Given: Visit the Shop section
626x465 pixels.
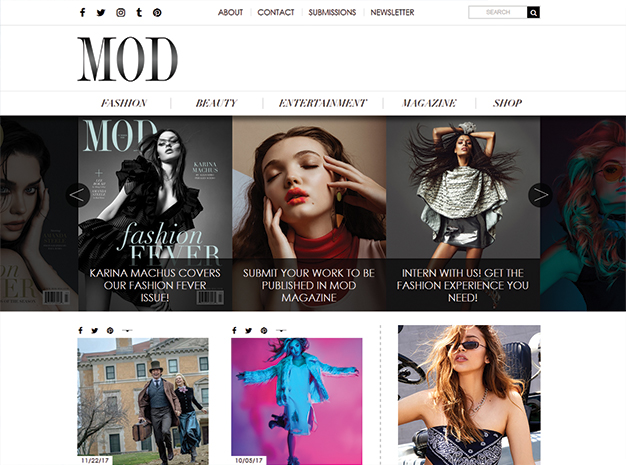Looking at the screenshot, I should pyautogui.click(x=507, y=103).
